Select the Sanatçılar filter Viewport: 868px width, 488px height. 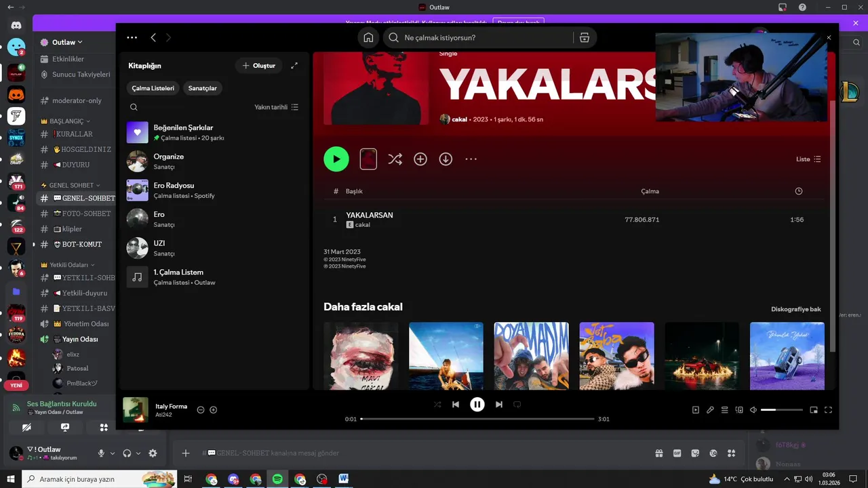pyautogui.click(x=203, y=88)
